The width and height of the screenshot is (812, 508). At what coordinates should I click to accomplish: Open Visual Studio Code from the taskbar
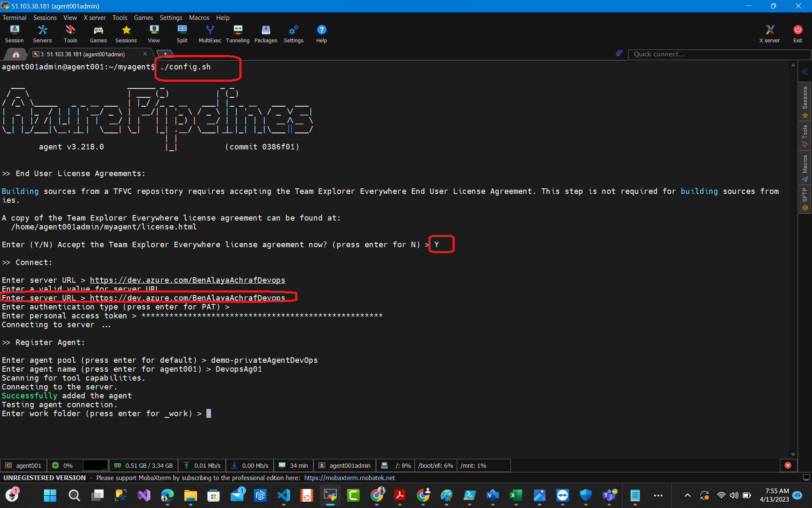pyautogui.click(x=283, y=495)
